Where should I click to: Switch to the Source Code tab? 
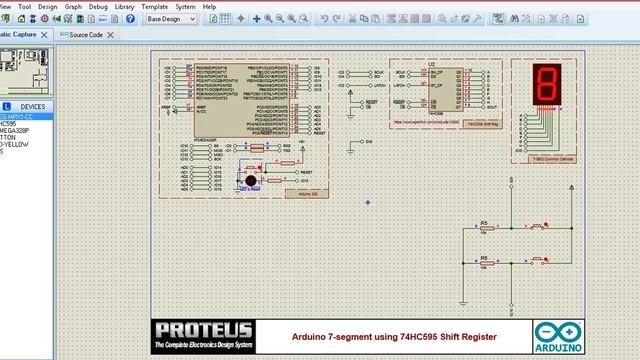click(86, 35)
